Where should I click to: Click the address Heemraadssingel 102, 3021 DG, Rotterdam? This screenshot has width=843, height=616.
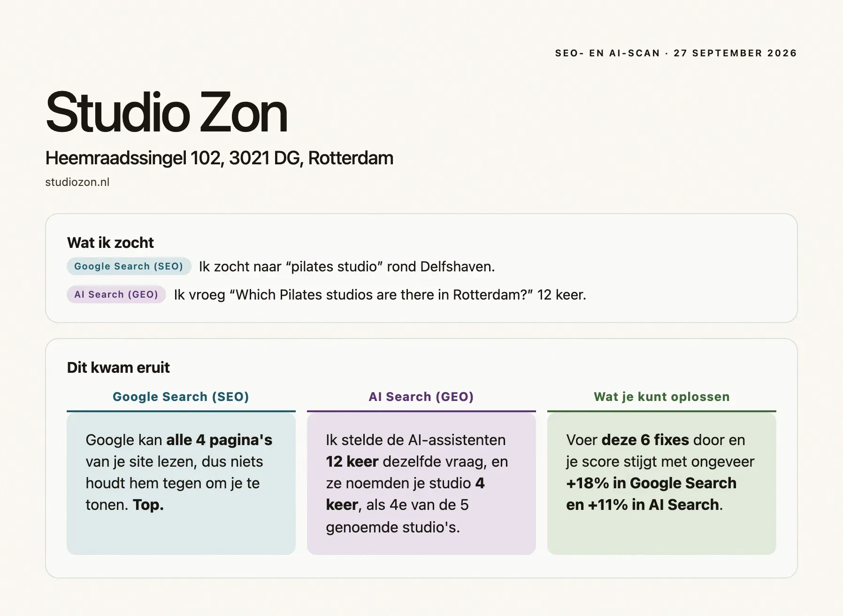pos(219,158)
